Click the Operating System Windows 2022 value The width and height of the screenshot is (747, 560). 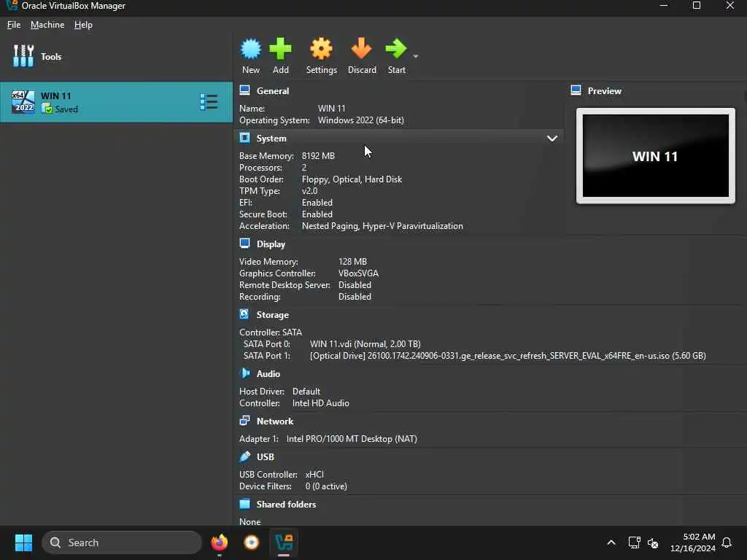pos(360,120)
